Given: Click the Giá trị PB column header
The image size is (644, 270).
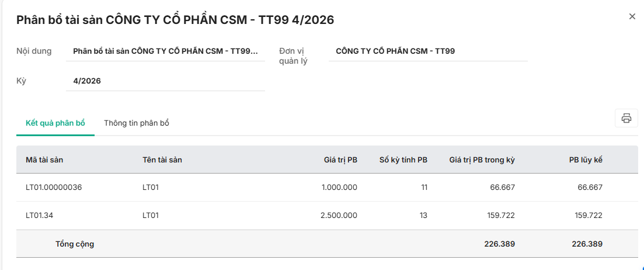Looking at the screenshot, I should (x=340, y=160).
